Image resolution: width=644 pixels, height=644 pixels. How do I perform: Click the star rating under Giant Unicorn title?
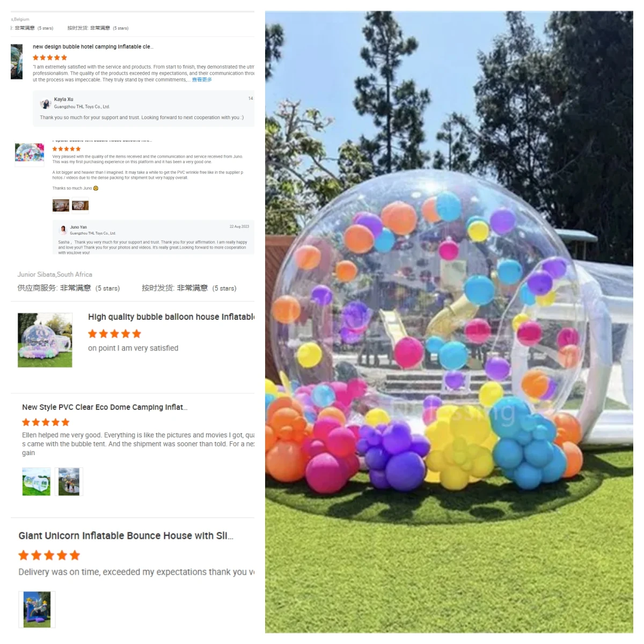click(x=49, y=555)
